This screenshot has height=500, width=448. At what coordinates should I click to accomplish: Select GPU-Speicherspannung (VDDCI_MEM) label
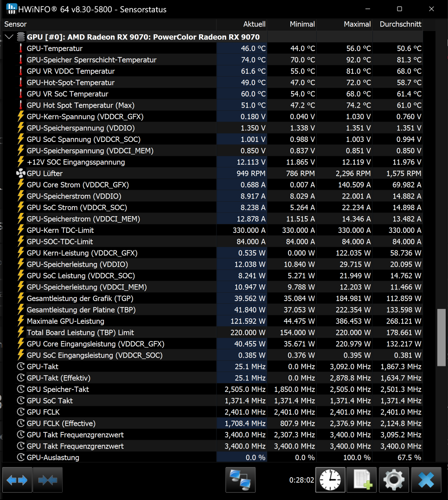[x=90, y=151]
